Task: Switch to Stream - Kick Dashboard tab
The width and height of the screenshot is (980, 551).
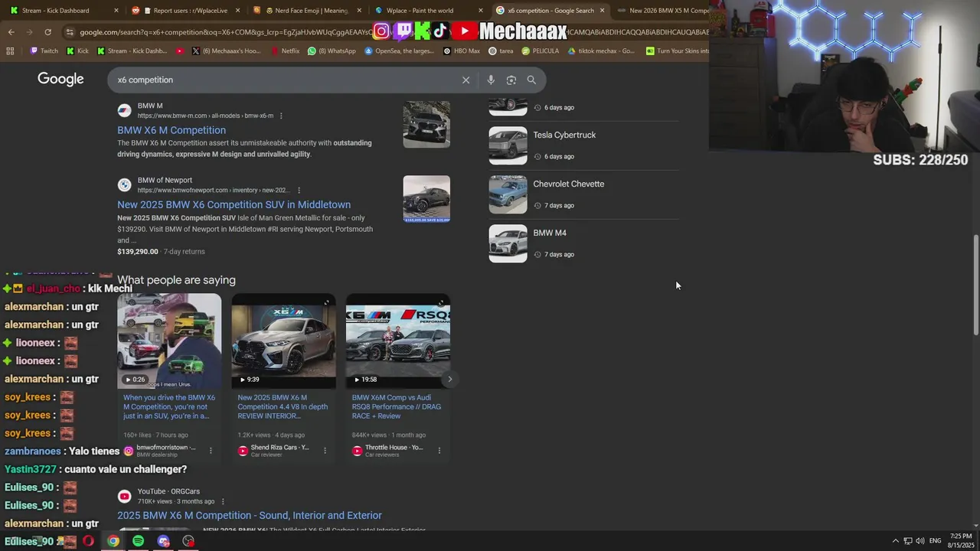Action: (61, 11)
